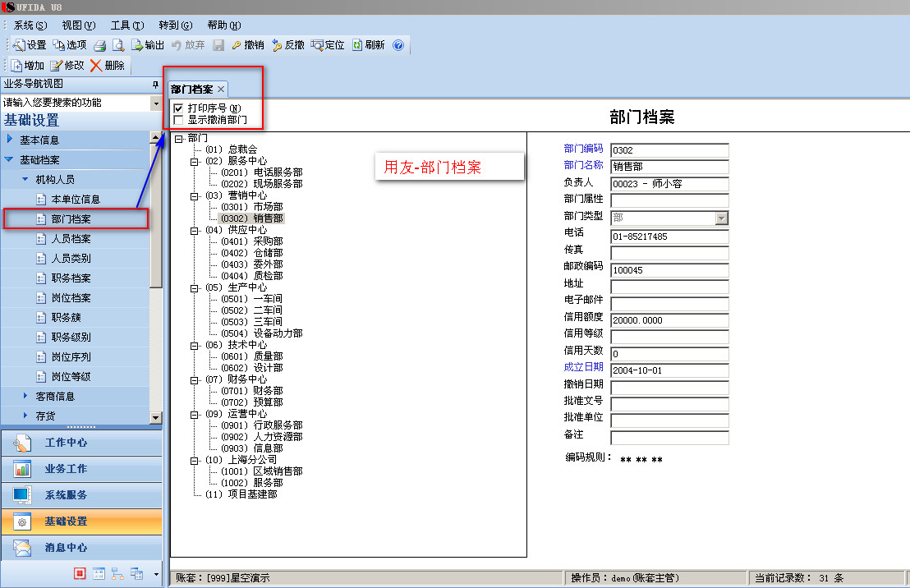
Task: Uncheck the 打印序号 checkbox
Action: point(178,108)
